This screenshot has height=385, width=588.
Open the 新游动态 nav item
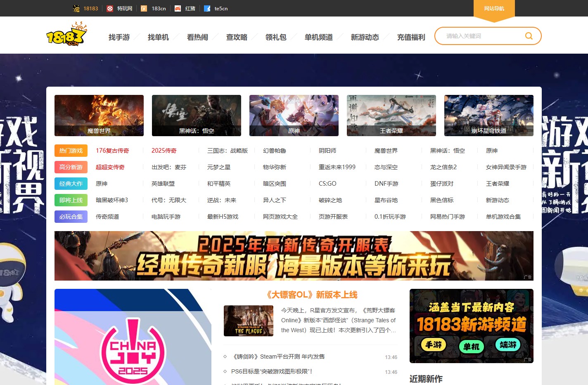click(365, 37)
